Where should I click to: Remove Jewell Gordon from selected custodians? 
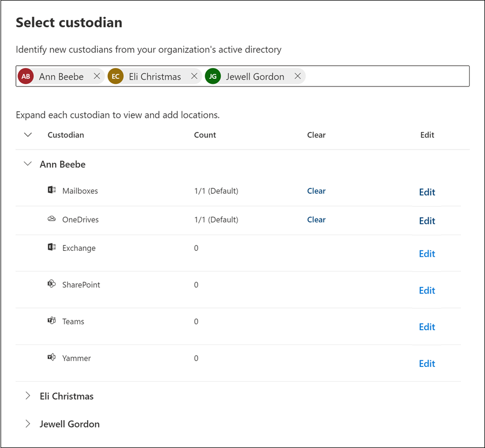(297, 76)
